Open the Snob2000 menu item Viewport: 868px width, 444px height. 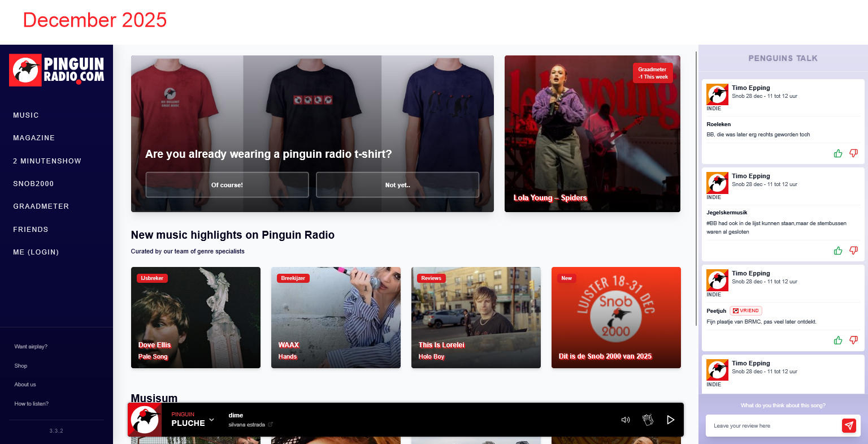pos(33,184)
